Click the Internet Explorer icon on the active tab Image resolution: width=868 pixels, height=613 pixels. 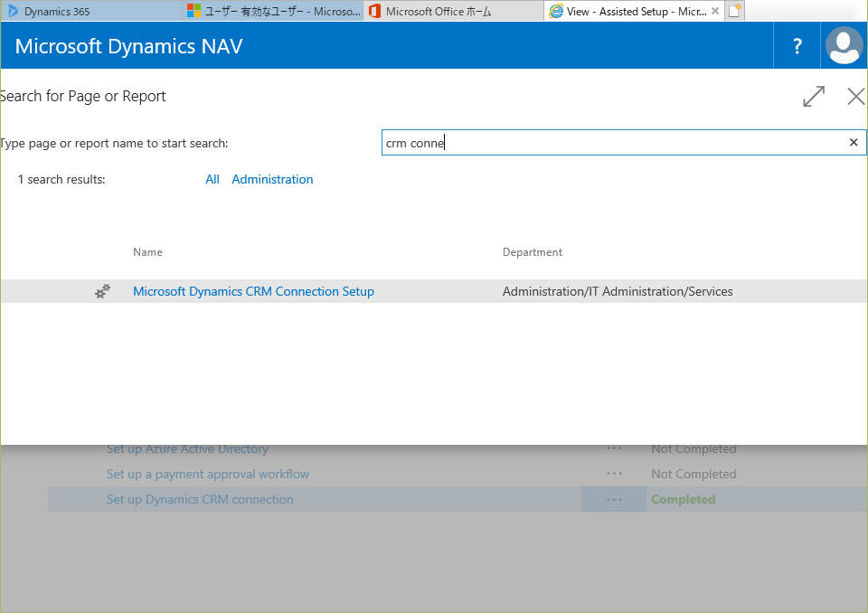[x=556, y=11]
